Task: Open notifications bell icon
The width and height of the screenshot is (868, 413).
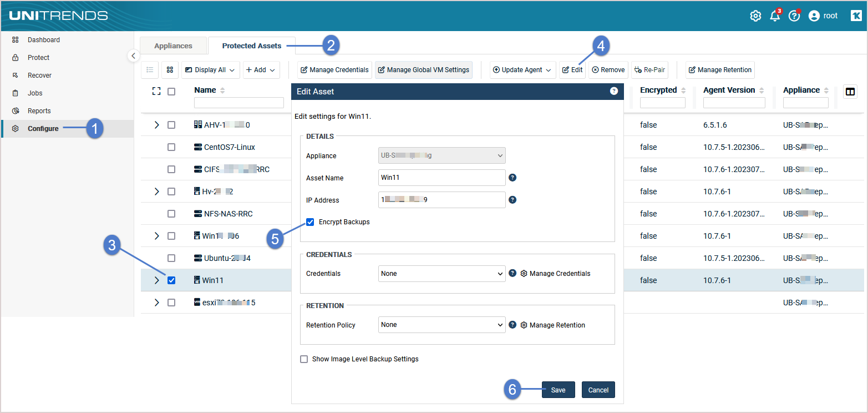Action: [x=775, y=16]
